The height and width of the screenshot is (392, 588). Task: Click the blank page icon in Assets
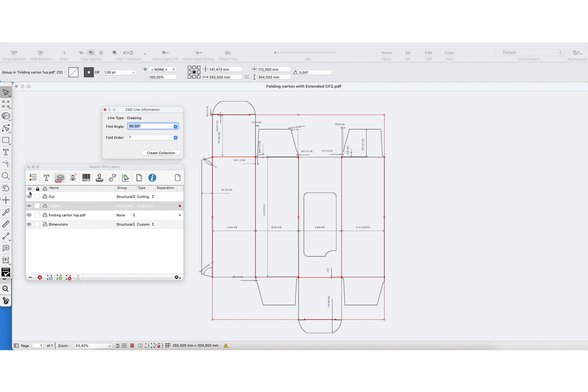point(178,177)
